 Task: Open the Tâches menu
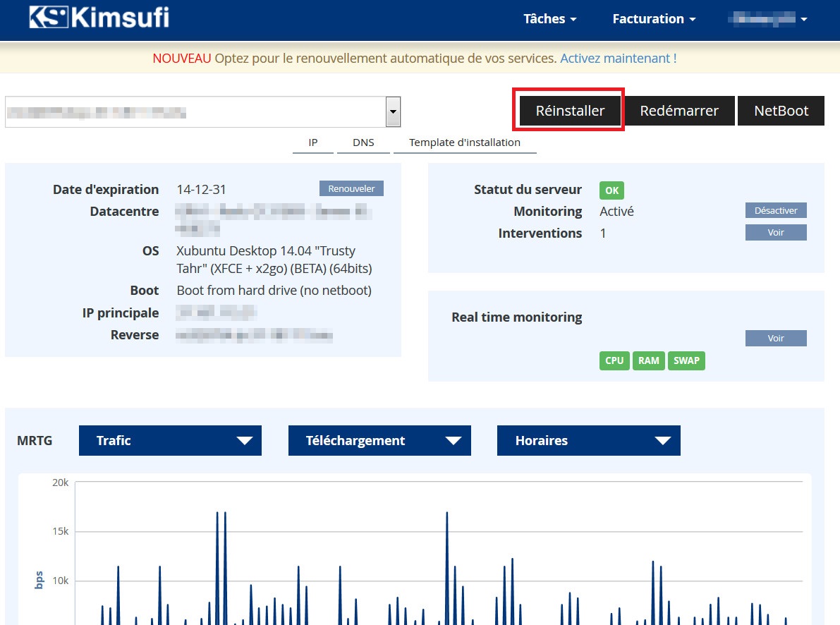point(549,19)
